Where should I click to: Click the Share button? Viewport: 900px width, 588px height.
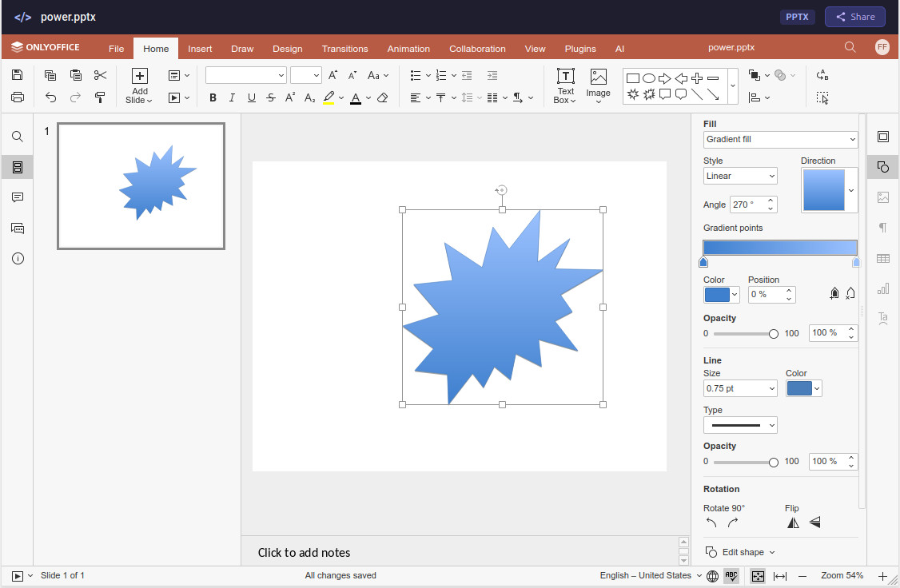[854, 16]
